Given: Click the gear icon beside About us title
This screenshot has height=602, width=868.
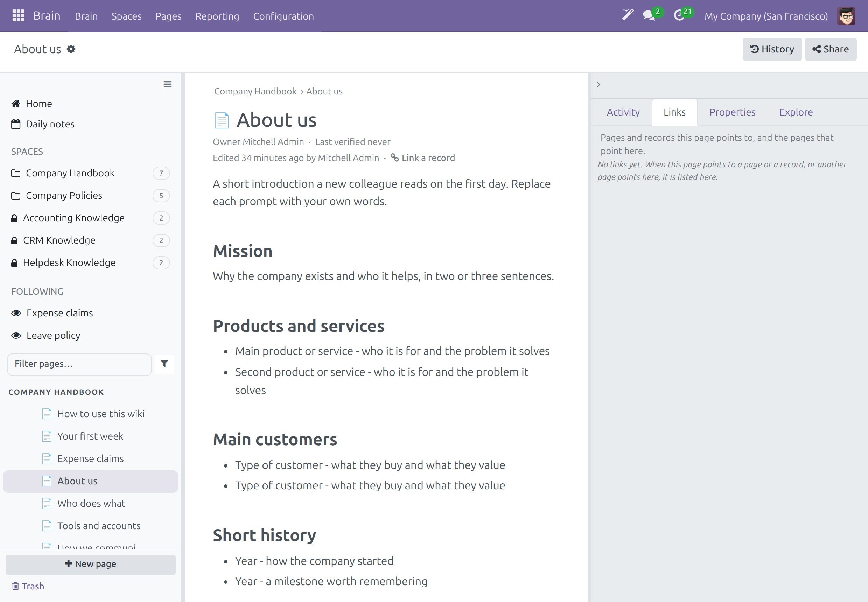Looking at the screenshot, I should coord(71,49).
